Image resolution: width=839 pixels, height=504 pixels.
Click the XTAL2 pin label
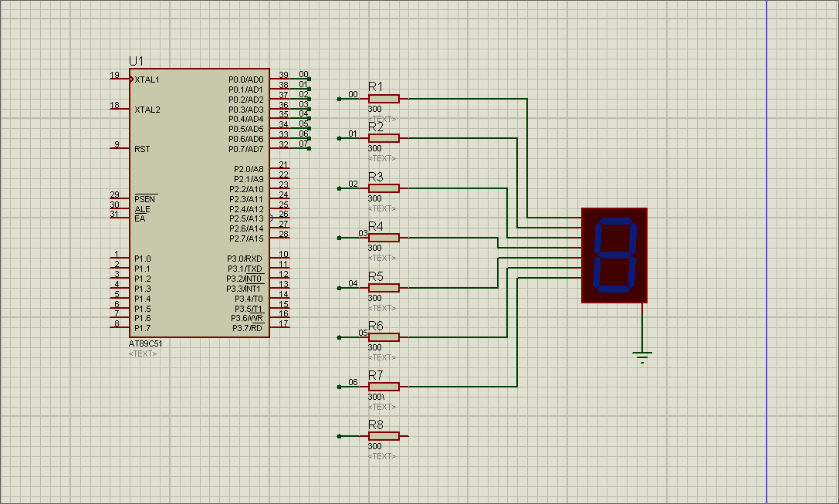point(147,110)
